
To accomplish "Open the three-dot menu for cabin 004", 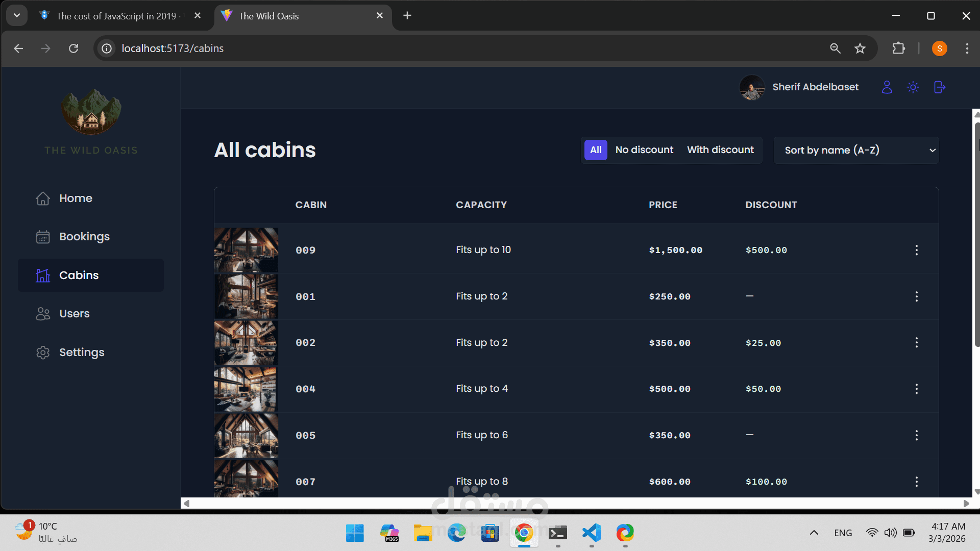I will [x=916, y=389].
